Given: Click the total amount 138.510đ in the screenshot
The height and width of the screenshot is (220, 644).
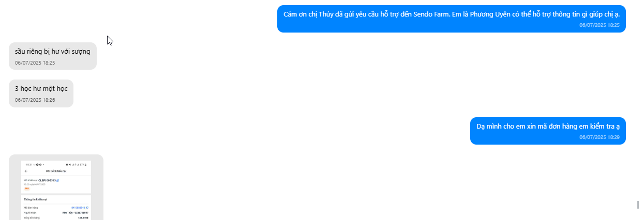Looking at the screenshot, I should pyautogui.click(x=83, y=218).
